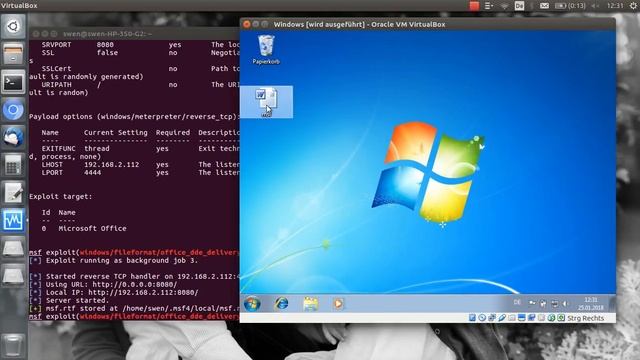
Task: Open the Text Editor in the dock
Action: pos(13,193)
